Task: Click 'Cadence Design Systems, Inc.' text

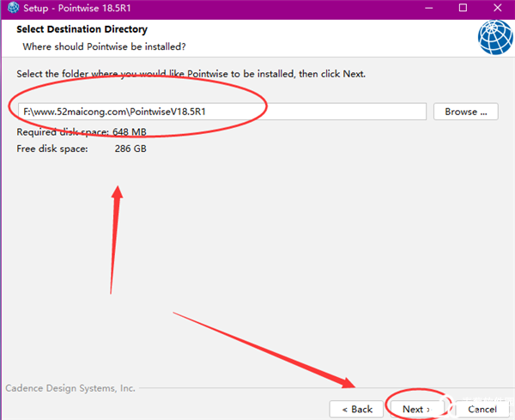Action: point(70,388)
